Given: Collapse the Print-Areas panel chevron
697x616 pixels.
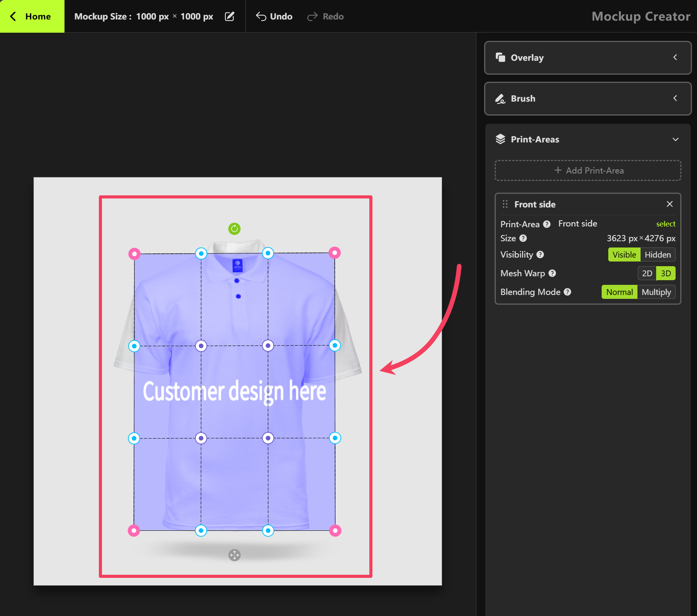Looking at the screenshot, I should click(x=676, y=139).
